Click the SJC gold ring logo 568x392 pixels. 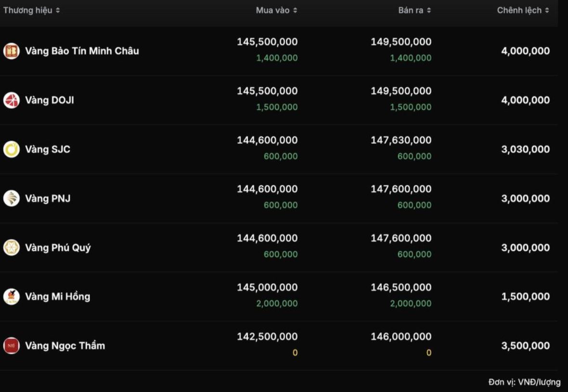[x=11, y=149]
